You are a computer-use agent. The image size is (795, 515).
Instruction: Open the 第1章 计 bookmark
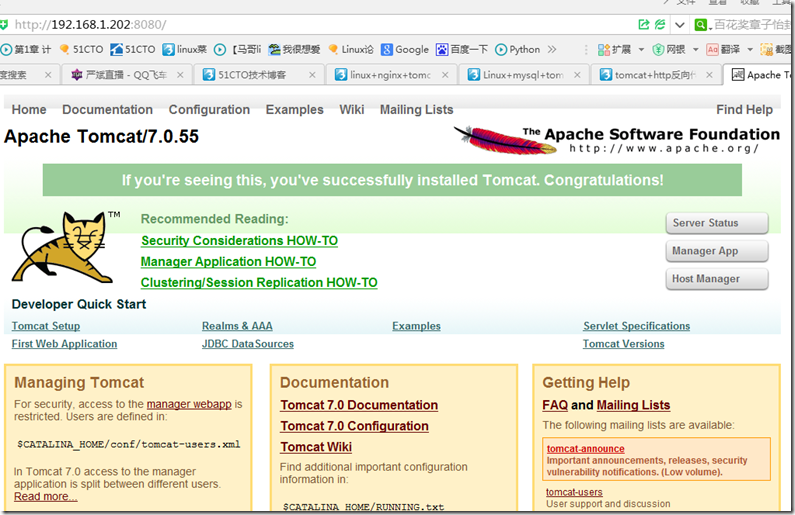[26, 49]
